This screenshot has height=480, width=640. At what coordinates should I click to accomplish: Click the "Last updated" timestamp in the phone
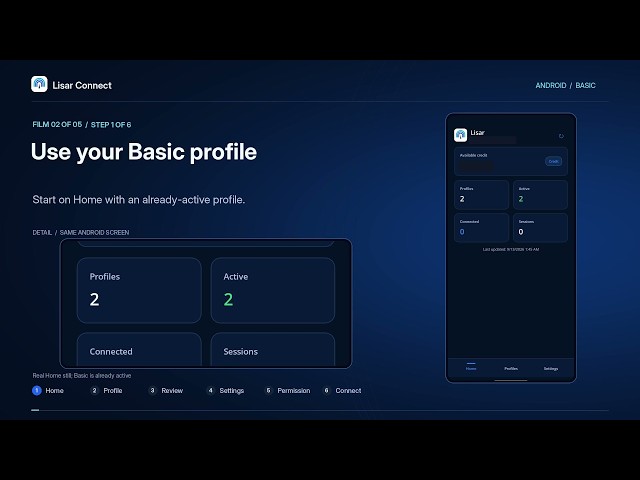[511, 249]
